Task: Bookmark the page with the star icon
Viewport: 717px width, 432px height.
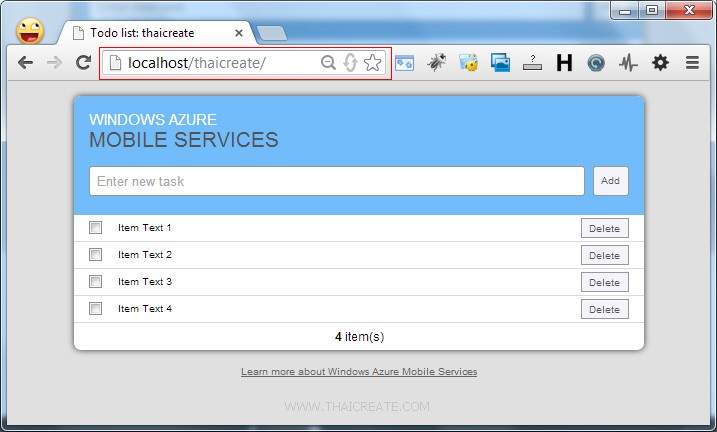Action: click(372, 63)
